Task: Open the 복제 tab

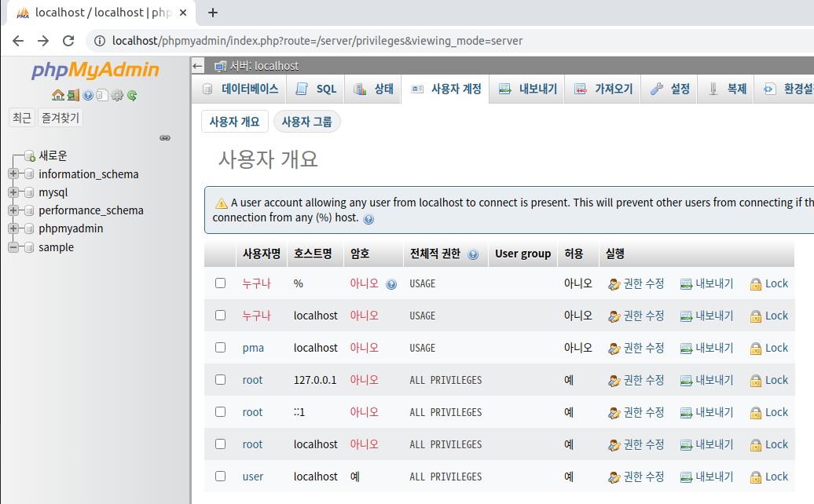Action: pyautogui.click(x=726, y=89)
